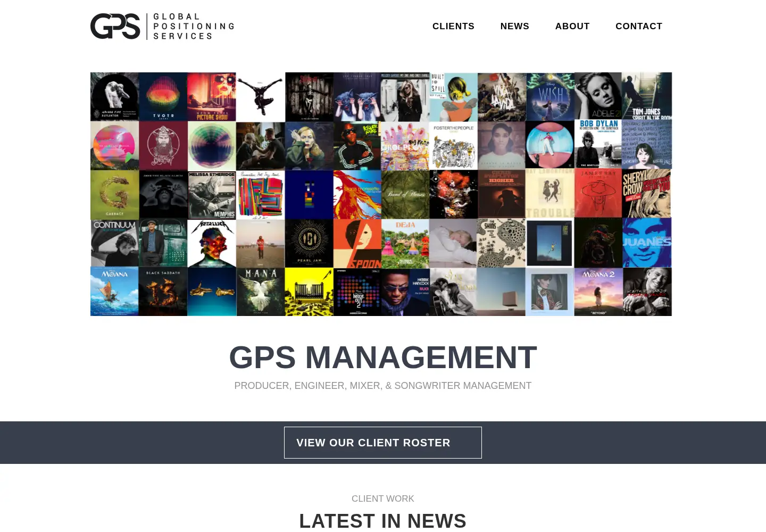Navigate to the Contact page

(x=639, y=26)
